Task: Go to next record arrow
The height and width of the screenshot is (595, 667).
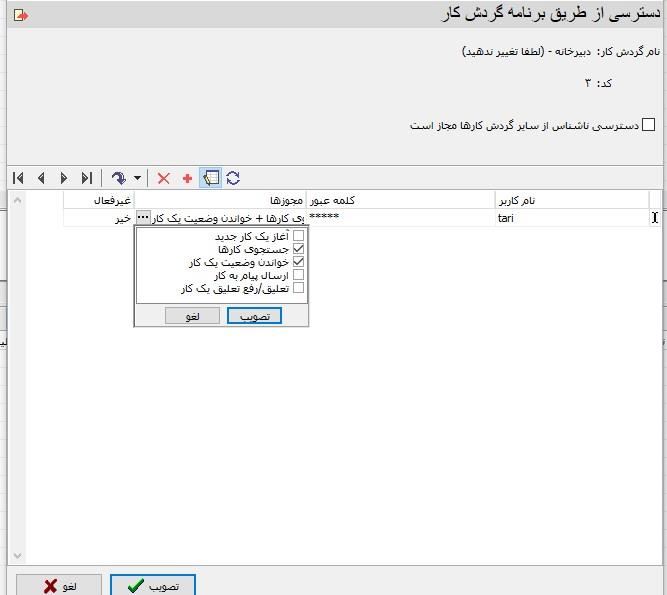Action: [x=64, y=178]
